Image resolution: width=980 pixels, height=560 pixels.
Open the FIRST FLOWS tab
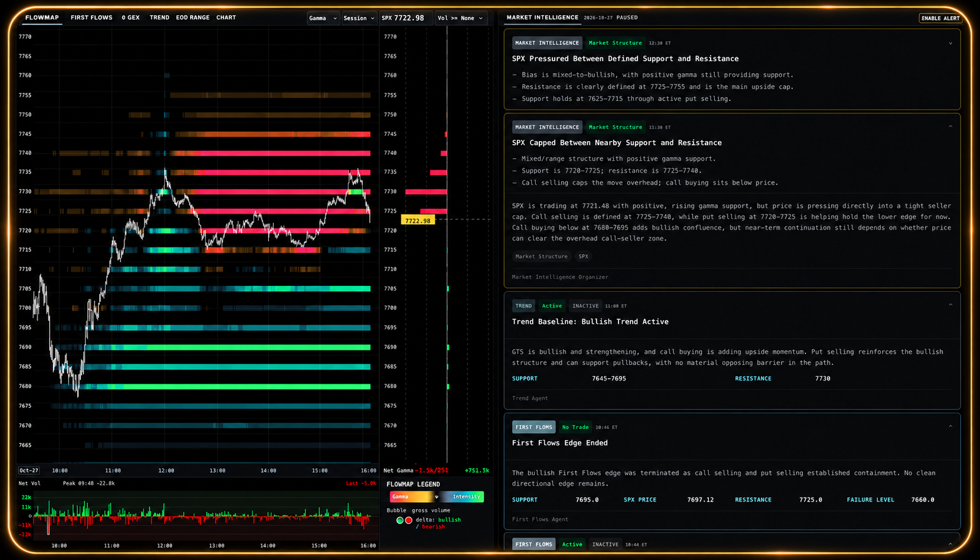tap(92, 18)
